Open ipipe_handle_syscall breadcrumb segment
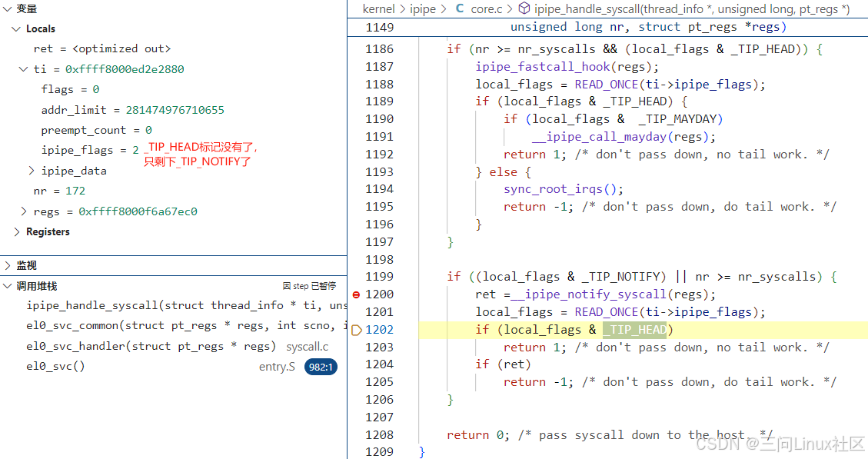 point(692,9)
